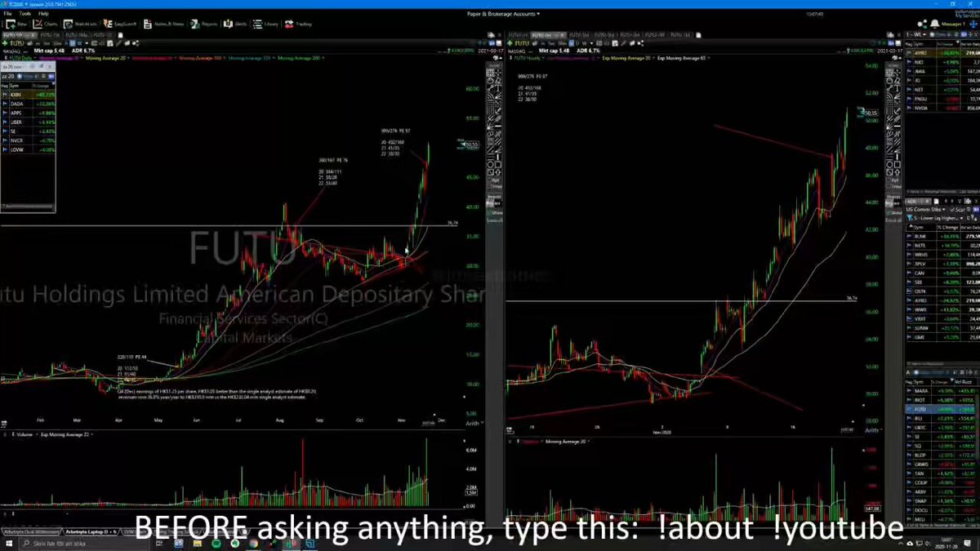Open the Moving Average 150 indicator menu
The width and height of the screenshot is (980, 551).
point(253,59)
